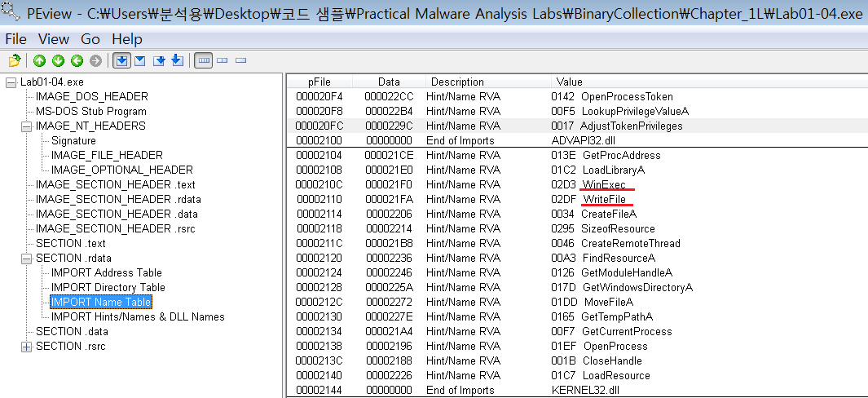Select the single-segment data width icon

[240, 60]
